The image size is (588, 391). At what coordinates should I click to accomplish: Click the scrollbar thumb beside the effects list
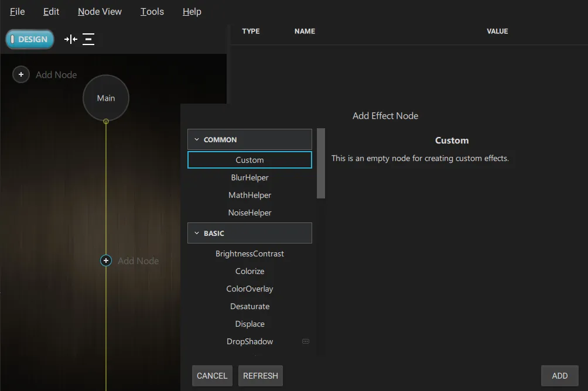pyautogui.click(x=321, y=163)
